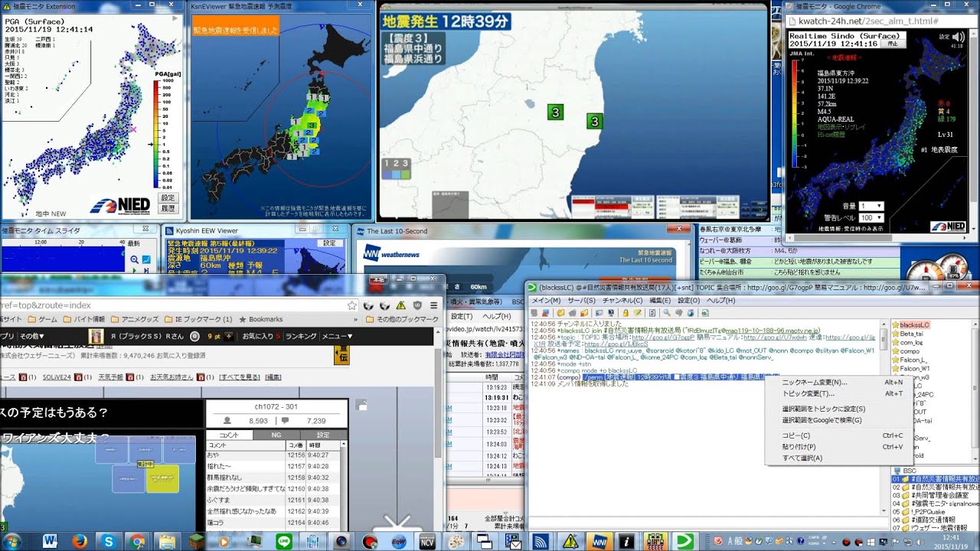Viewport: 980px width, 551px height.
Task: Click LimeChat magnifier search toolbar icon
Action: tap(667, 313)
